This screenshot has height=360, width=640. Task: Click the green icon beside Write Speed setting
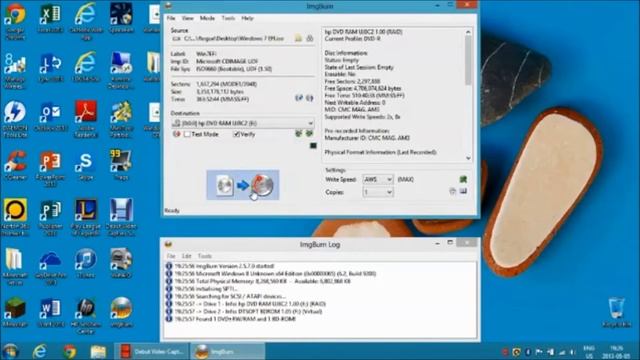[x=463, y=179]
